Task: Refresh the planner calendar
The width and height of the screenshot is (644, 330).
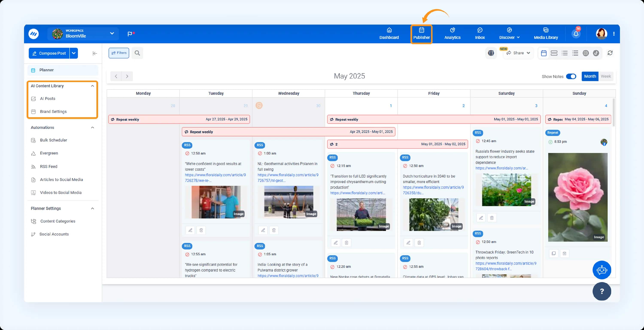Action: 610,53
